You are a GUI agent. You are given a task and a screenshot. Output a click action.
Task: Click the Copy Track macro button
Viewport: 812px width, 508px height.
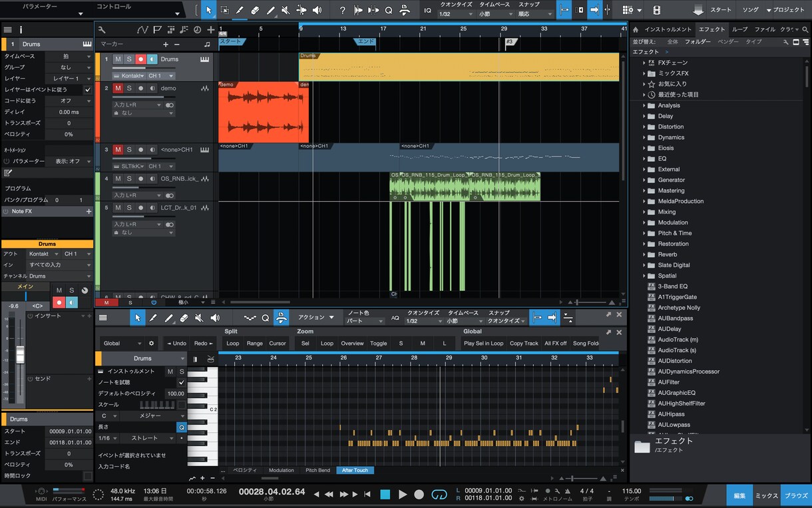[524, 344]
